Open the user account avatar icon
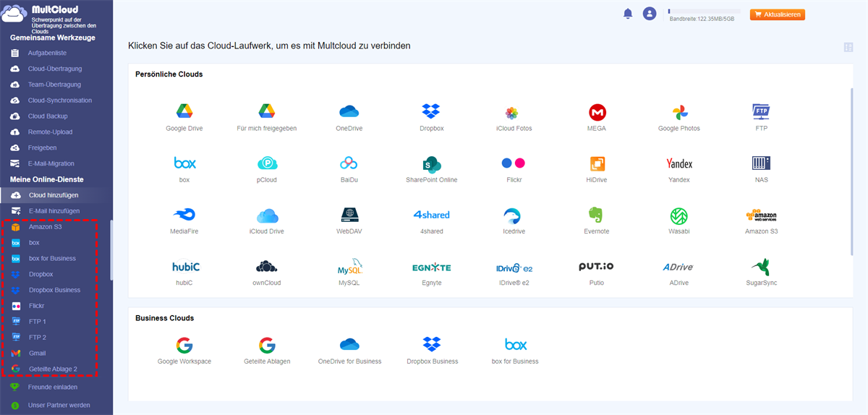 (x=650, y=14)
